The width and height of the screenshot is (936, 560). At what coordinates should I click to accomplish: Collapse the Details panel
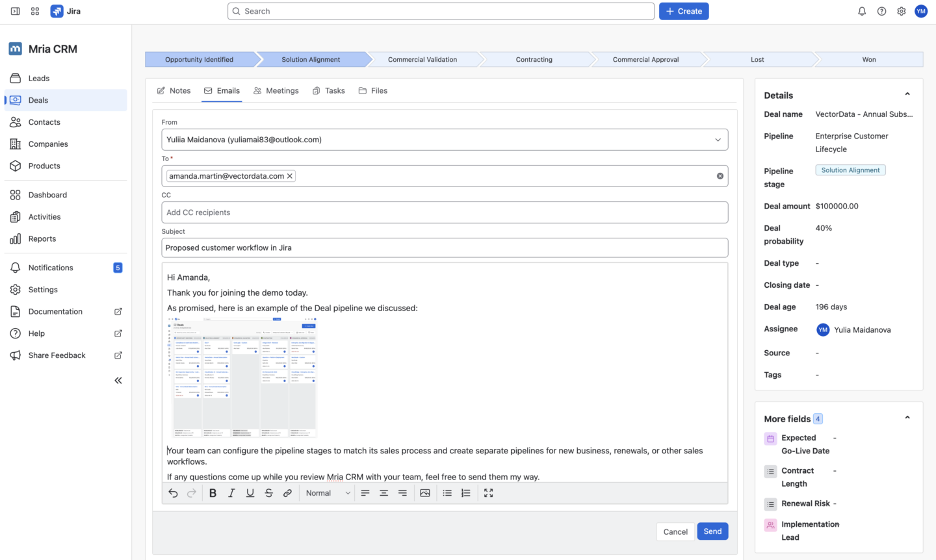tap(907, 95)
